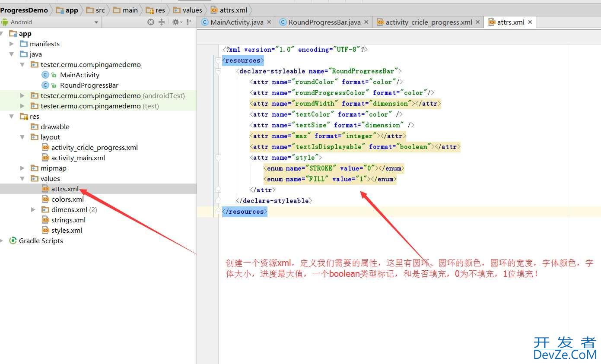
Task: Collapse the layout folder
Action: click(22, 137)
